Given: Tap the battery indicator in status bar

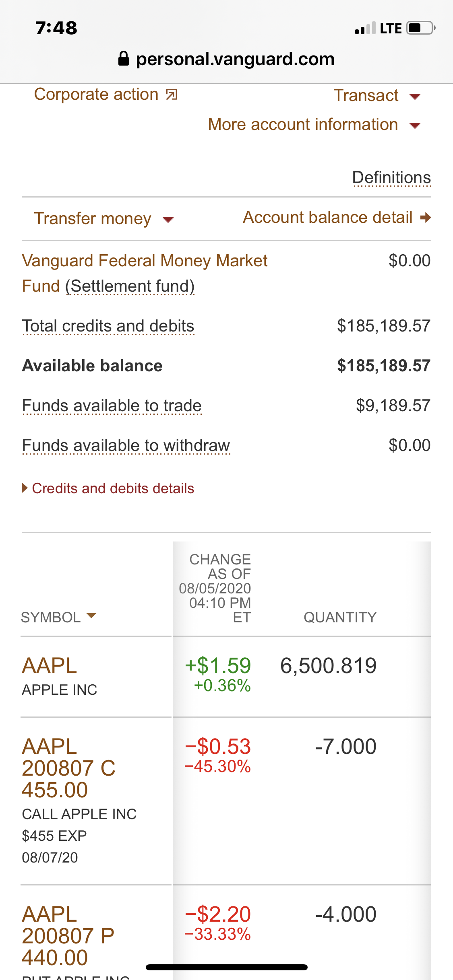Looking at the screenshot, I should 420,28.
